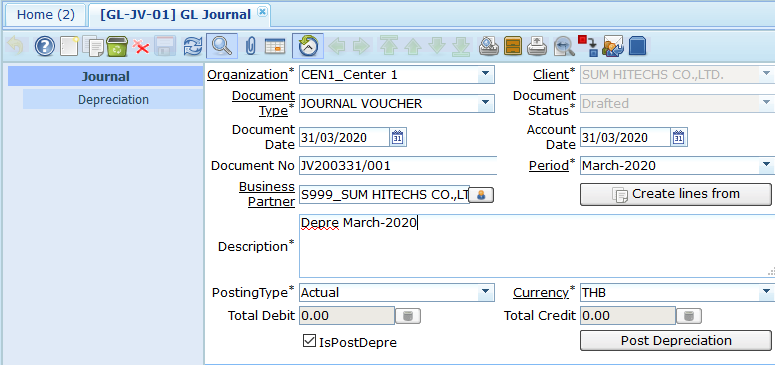Image resolution: width=775 pixels, height=365 pixels.
Task: Expand the PostingType dropdown
Action: (x=486, y=292)
